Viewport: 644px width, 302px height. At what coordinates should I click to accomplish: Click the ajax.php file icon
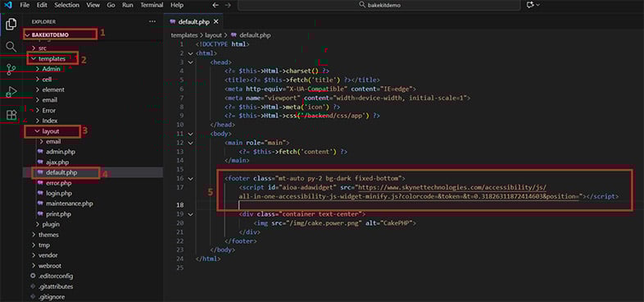40,162
